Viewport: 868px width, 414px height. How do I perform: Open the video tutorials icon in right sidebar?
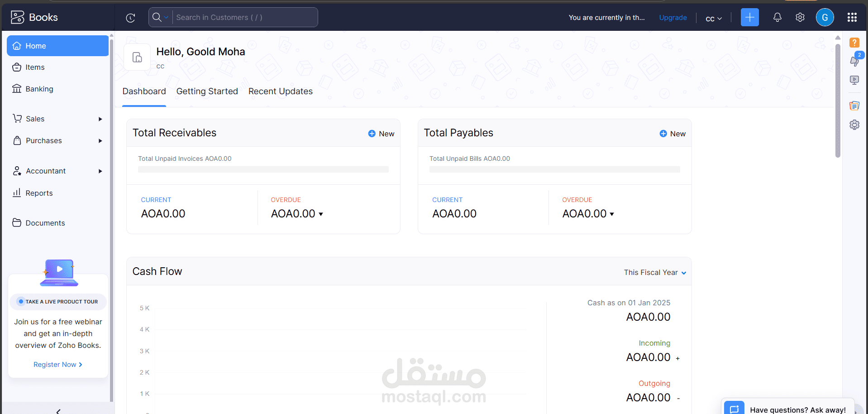(854, 80)
